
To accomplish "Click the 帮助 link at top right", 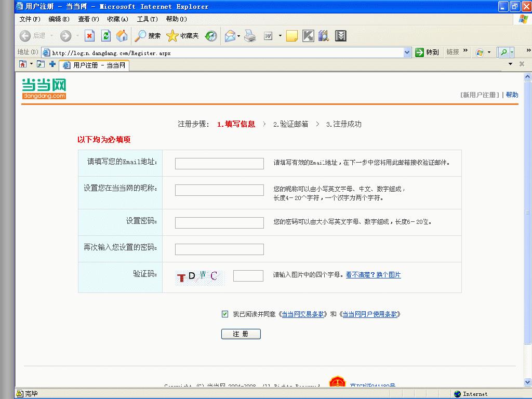I will click(512, 95).
